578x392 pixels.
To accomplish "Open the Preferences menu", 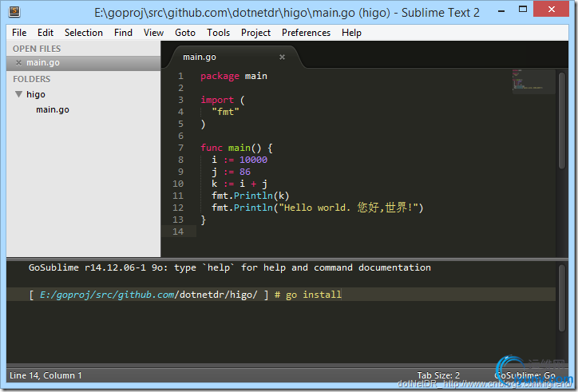I will click(306, 33).
